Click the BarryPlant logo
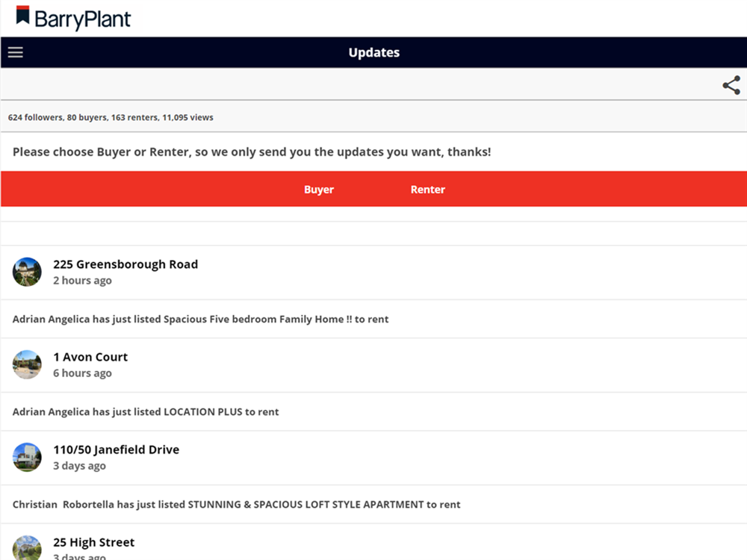Viewport: 747px width, 560px height. pos(73,18)
